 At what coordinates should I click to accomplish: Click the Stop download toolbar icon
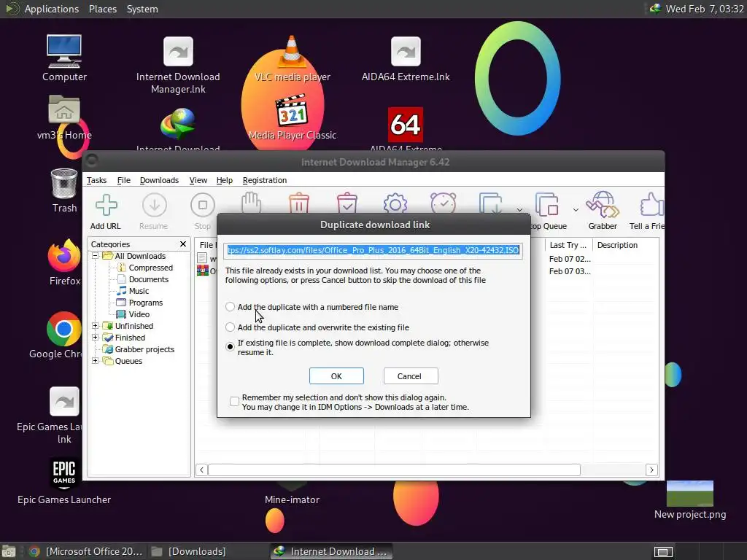click(x=203, y=205)
